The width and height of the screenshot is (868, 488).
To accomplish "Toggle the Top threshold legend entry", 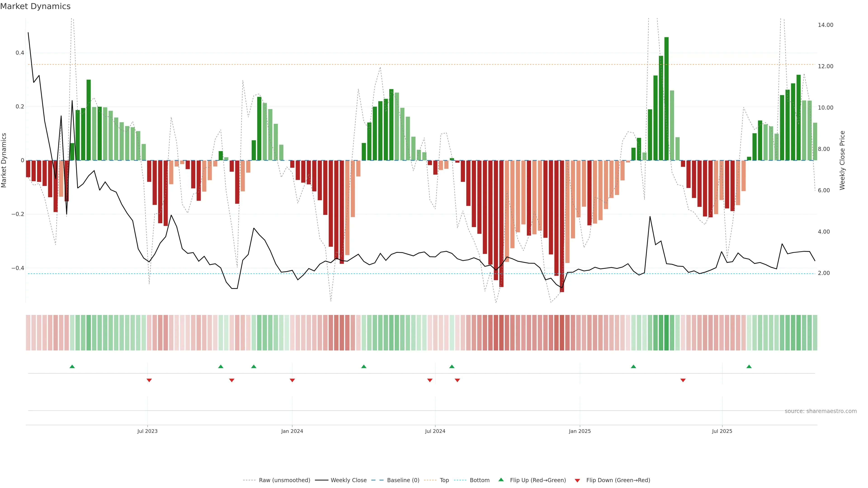I will click(x=444, y=480).
